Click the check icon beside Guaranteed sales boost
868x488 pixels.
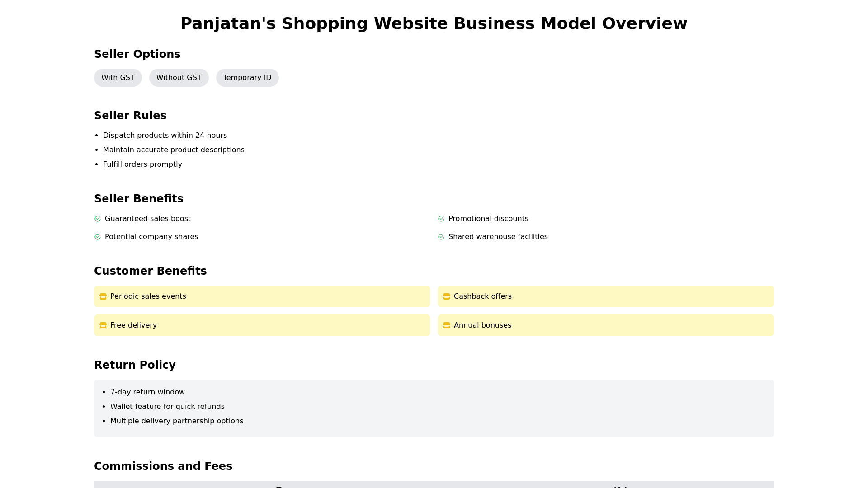(98, 219)
